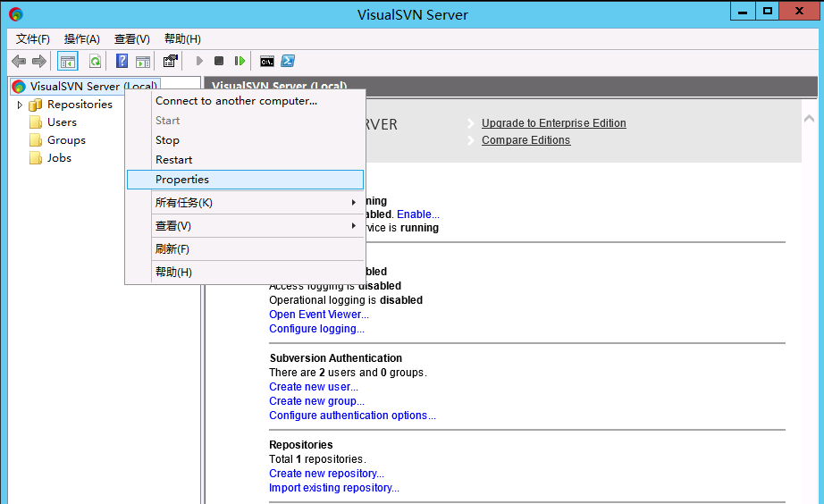Collapse the header panel chevron
The height and width of the screenshot is (504, 824).
810,119
